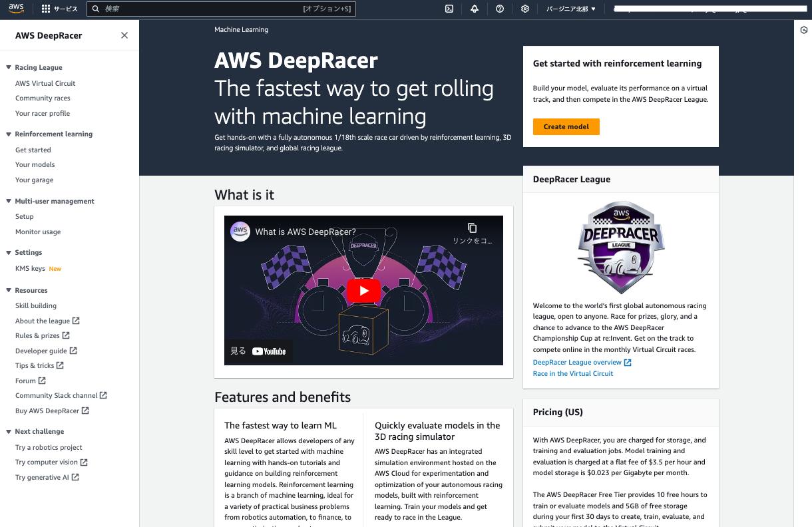Click the Create model button

566,126
